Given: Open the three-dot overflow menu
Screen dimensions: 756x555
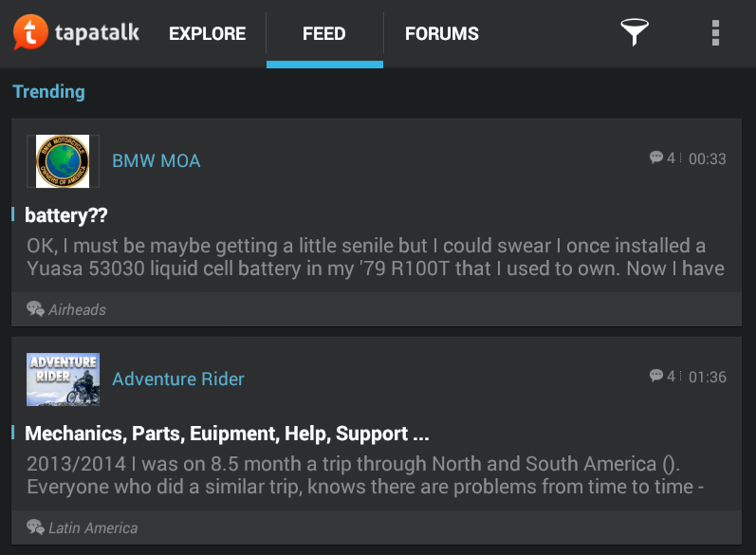Looking at the screenshot, I should 715,33.
